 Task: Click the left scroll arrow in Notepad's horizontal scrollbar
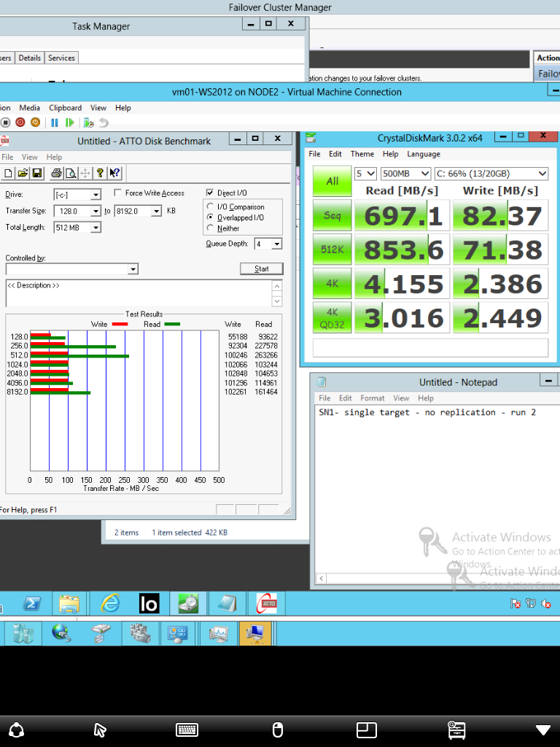click(x=322, y=578)
